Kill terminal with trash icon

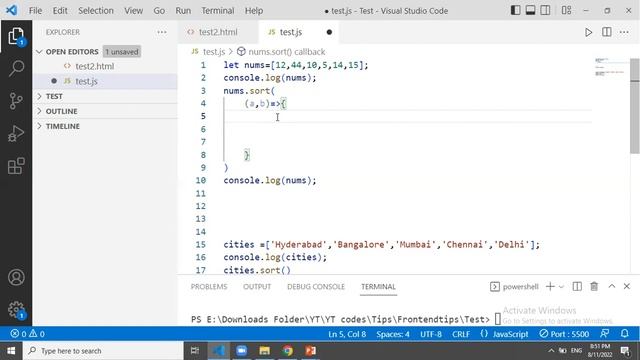coord(594,287)
